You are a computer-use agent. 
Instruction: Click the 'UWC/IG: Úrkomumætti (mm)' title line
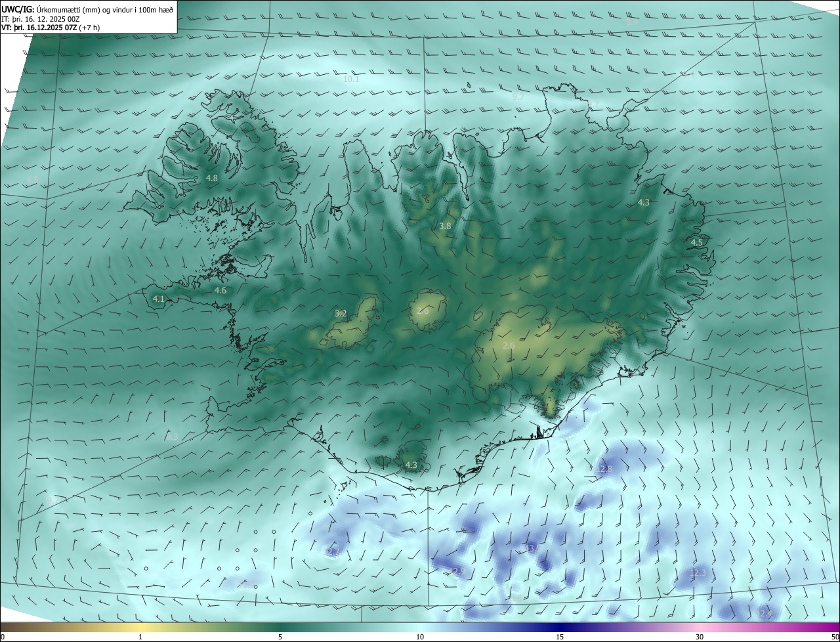(x=87, y=9)
